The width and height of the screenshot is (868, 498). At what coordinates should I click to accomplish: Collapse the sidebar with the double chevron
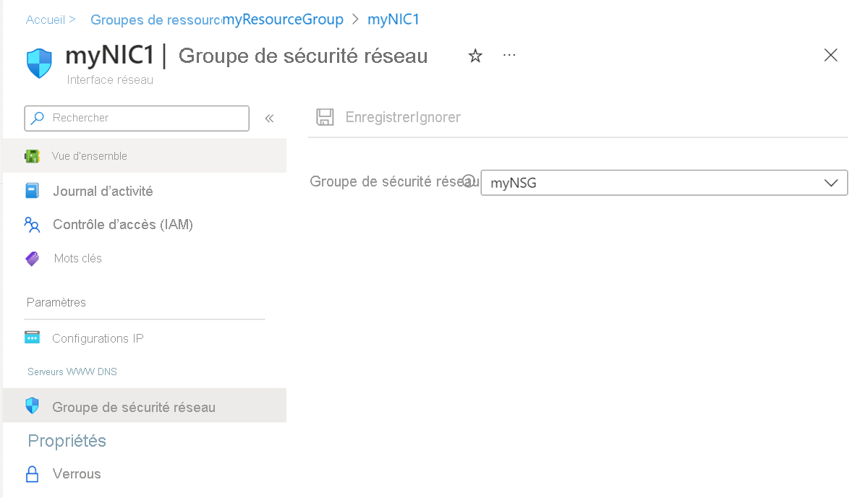[269, 118]
